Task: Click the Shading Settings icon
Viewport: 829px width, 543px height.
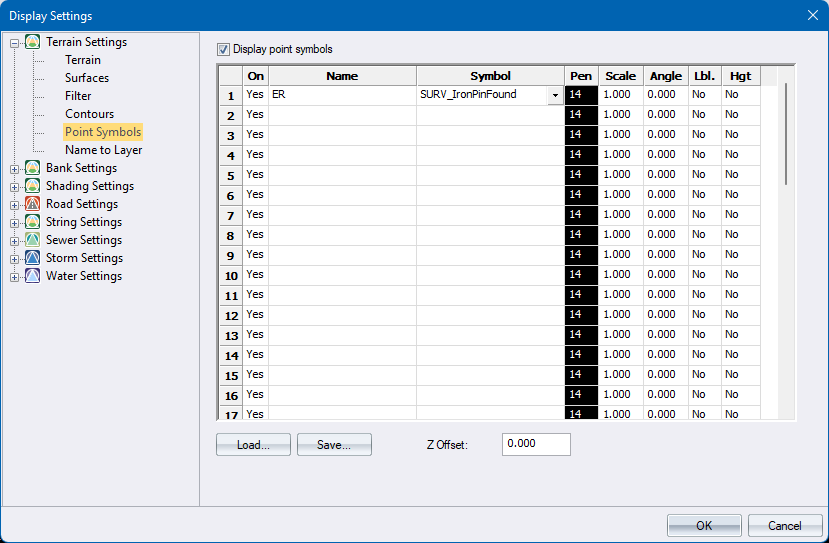Action: click(33, 186)
